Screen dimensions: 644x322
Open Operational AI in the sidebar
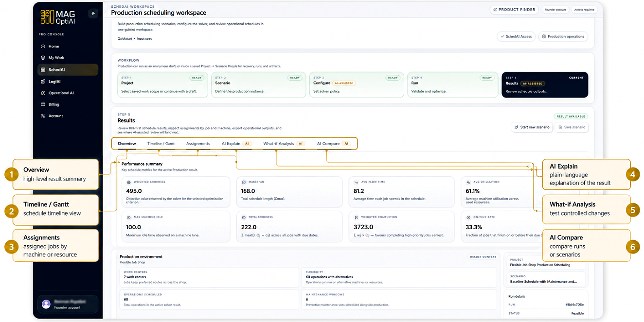61,93
